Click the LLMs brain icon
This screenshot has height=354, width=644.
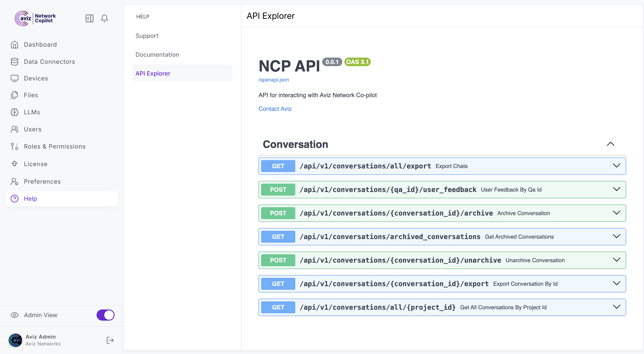click(15, 112)
